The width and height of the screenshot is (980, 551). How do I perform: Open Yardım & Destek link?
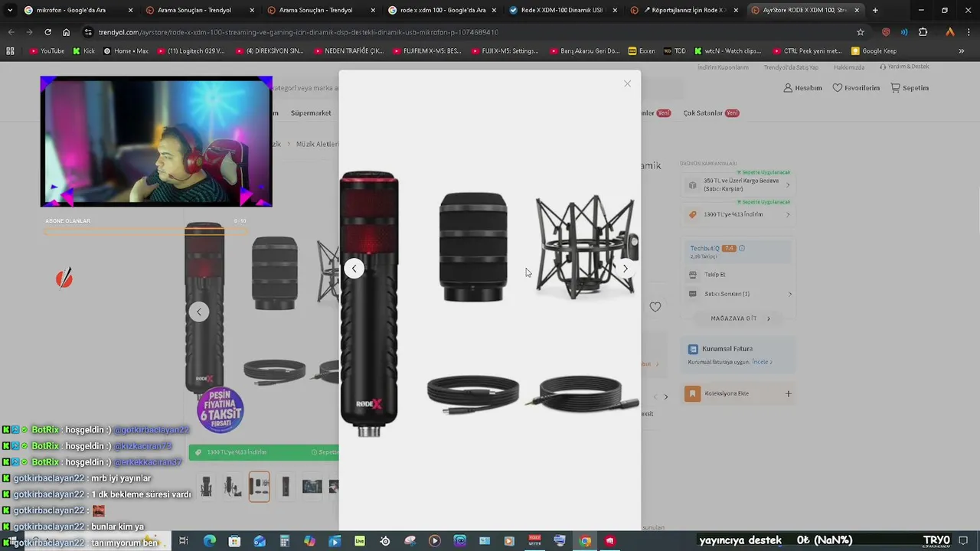click(x=904, y=67)
